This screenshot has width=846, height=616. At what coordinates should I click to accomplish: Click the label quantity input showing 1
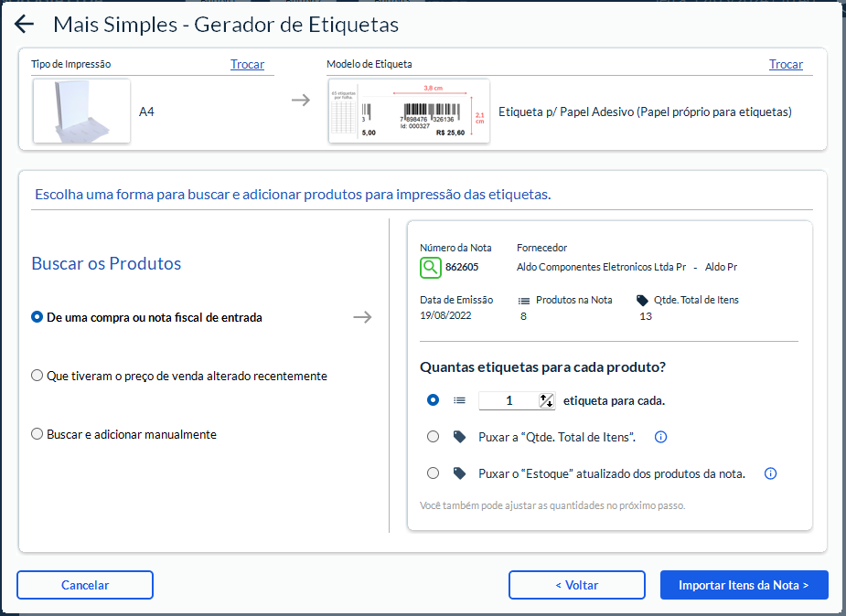[x=509, y=400]
